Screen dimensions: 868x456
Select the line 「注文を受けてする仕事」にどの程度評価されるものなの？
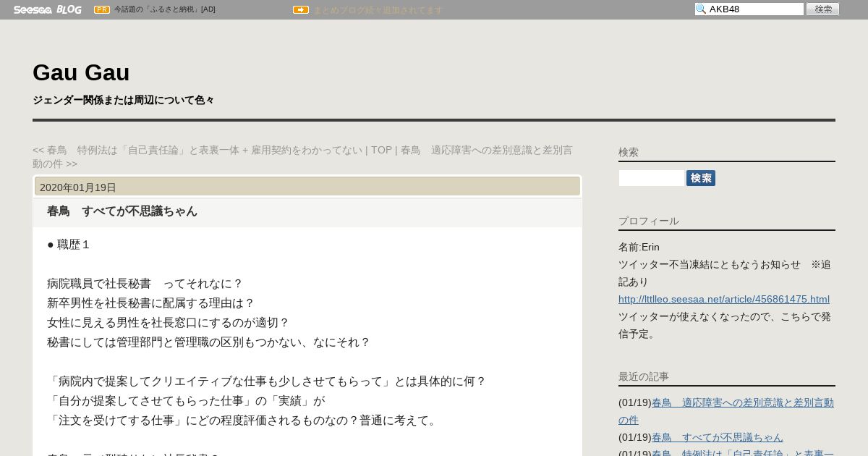244,421
